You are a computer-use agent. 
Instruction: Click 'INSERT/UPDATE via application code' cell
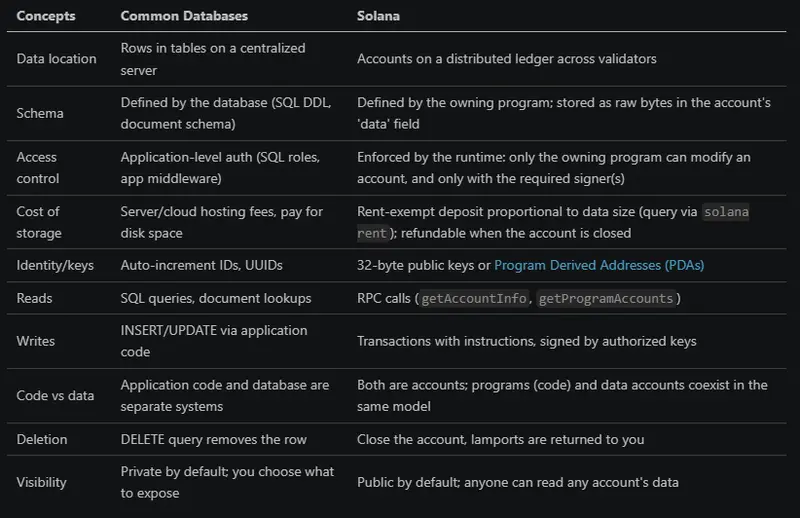tap(214, 341)
